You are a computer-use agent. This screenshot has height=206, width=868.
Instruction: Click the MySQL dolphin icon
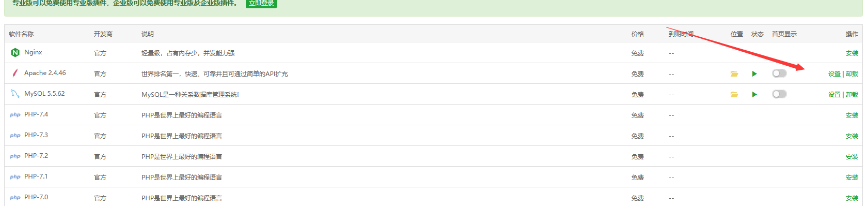pyautogui.click(x=15, y=94)
